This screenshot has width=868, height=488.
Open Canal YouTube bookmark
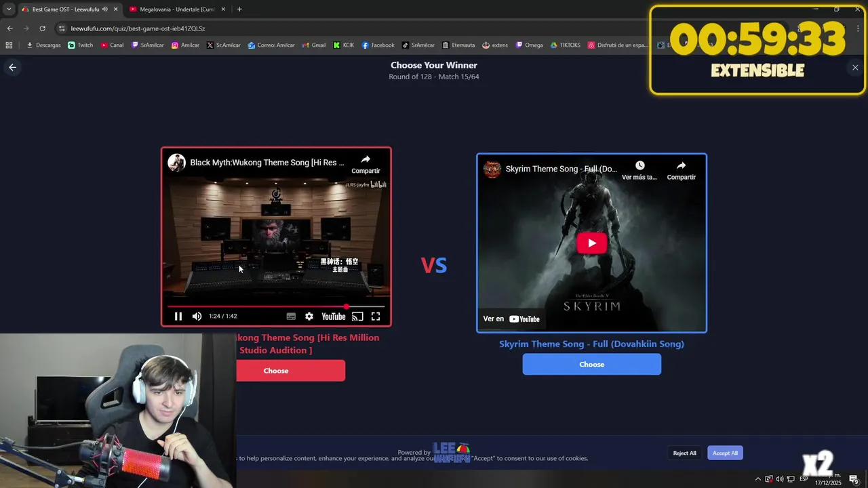[112, 45]
